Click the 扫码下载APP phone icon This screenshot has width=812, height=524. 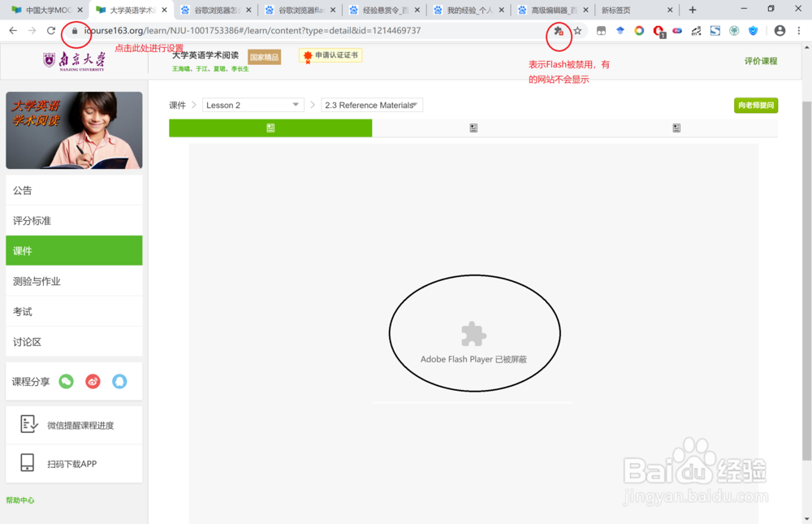(x=28, y=463)
